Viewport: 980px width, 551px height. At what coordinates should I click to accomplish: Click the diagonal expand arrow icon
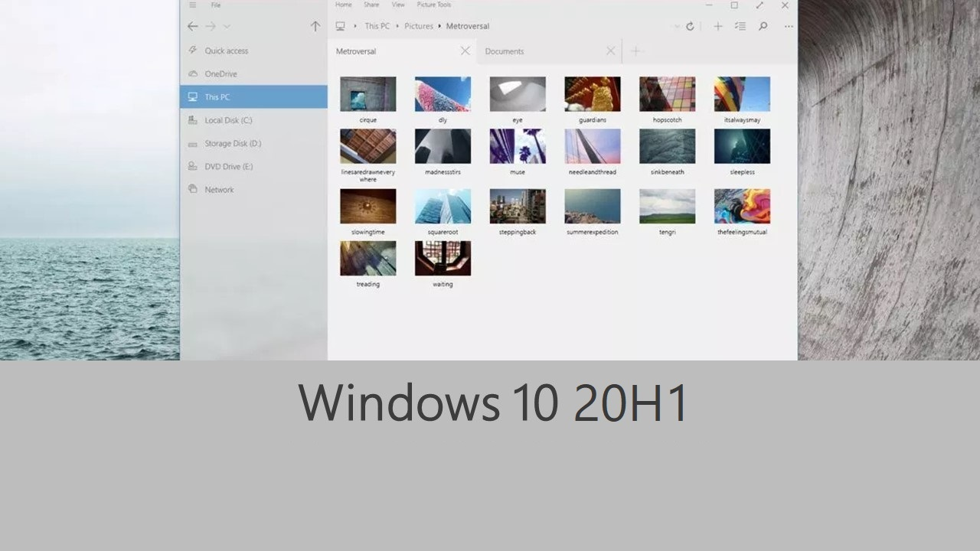(759, 5)
